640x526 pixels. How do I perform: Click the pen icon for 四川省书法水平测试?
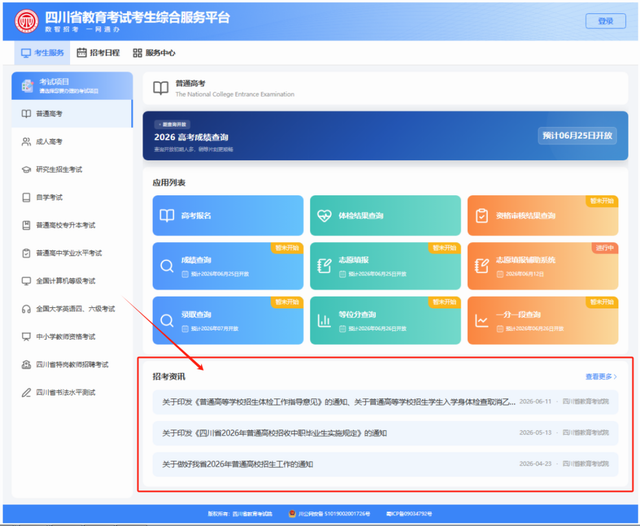pos(26,393)
